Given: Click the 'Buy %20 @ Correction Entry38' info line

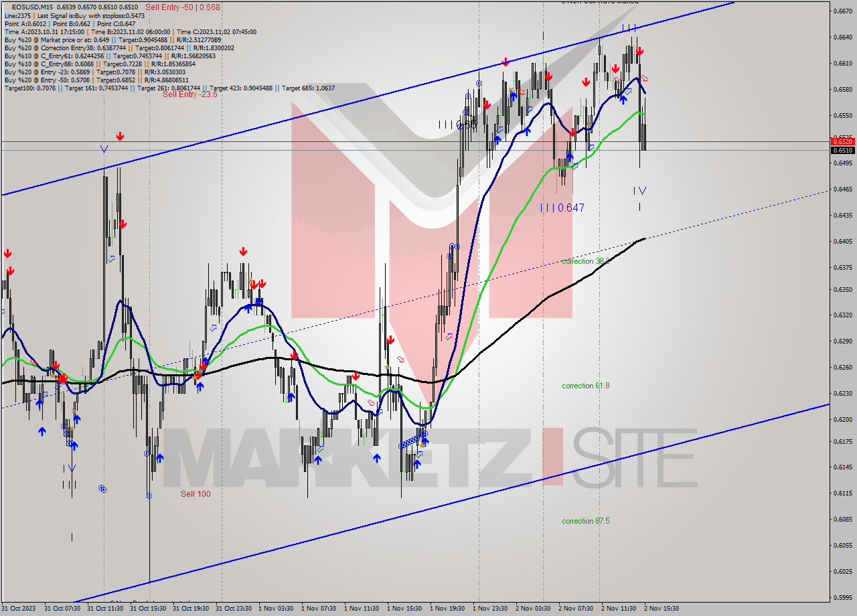Looking at the screenshot, I should 119,48.
